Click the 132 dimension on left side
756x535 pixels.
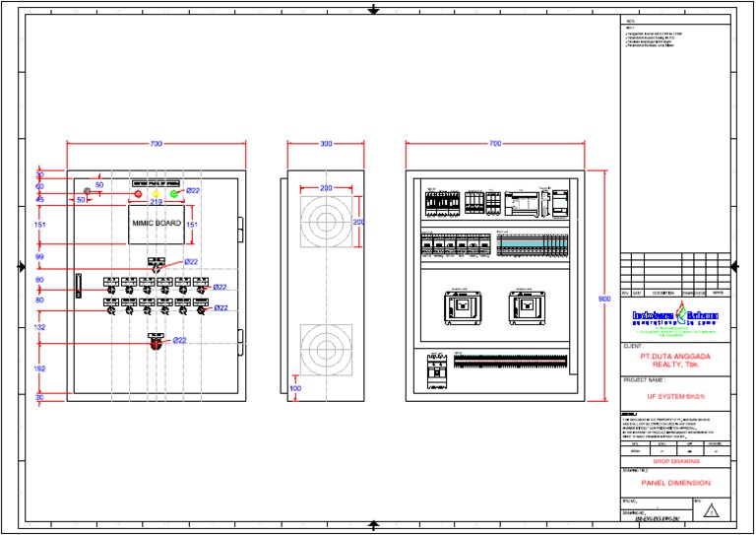point(39,327)
